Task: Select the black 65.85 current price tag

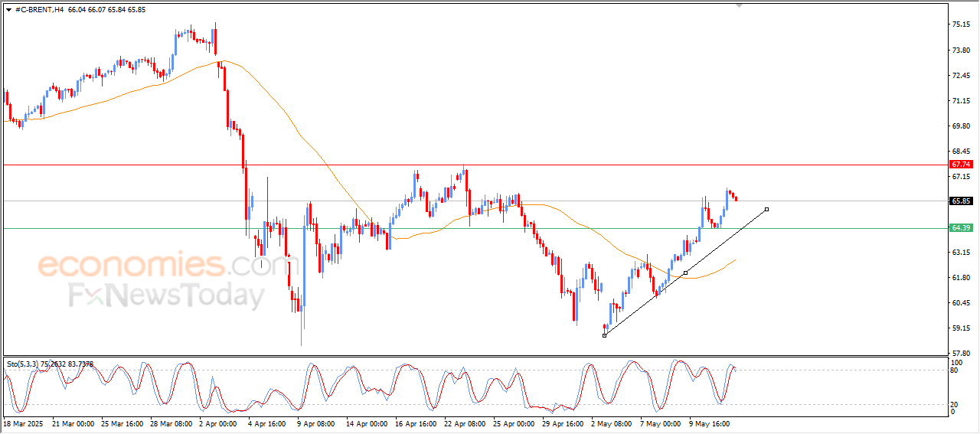Action: [x=961, y=201]
